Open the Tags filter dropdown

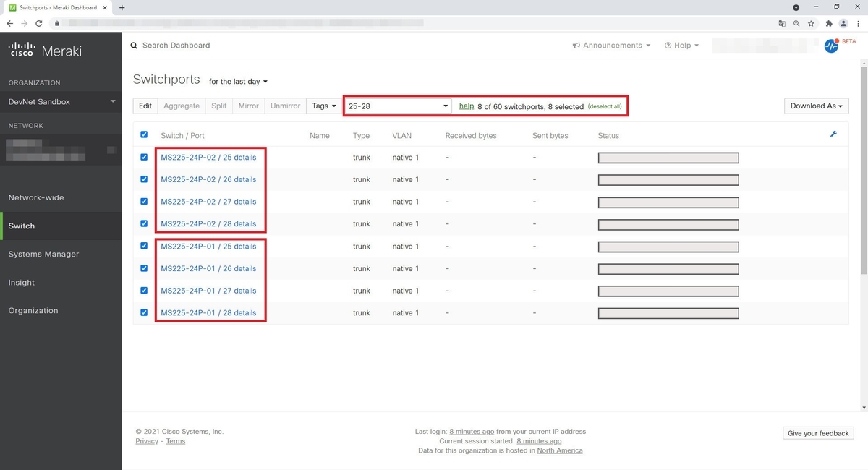click(x=323, y=106)
